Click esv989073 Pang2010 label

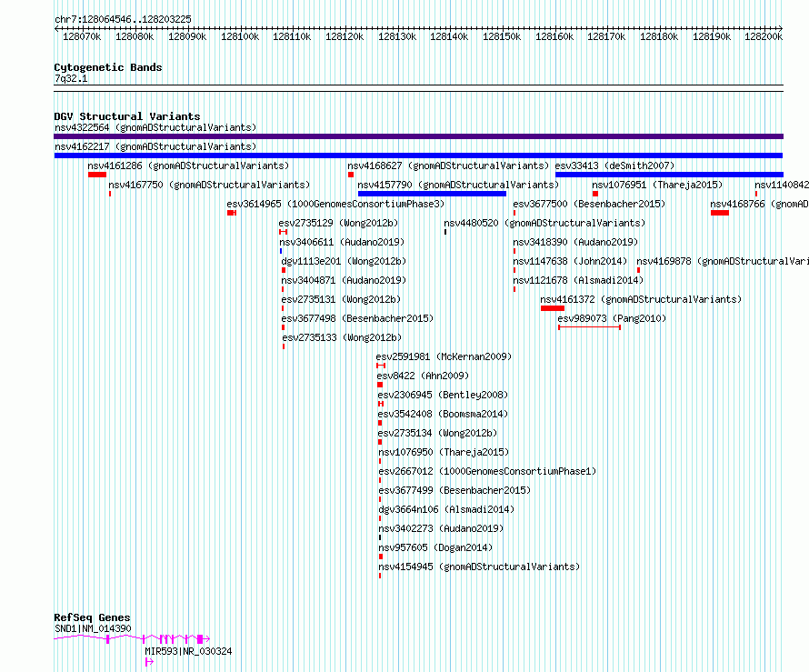(x=612, y=318)
